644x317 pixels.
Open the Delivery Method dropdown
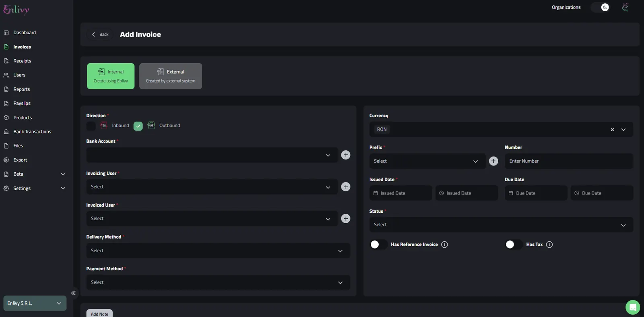pos(218,251)
